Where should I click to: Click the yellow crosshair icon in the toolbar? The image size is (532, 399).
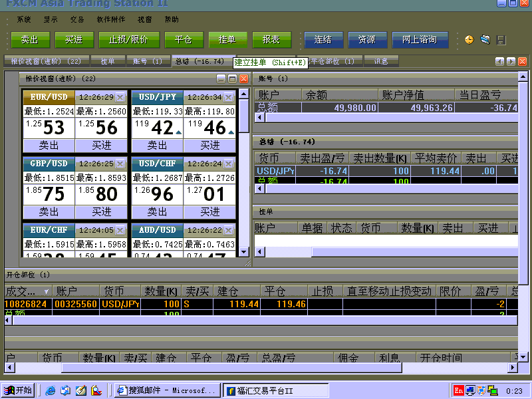pos(469,40)
